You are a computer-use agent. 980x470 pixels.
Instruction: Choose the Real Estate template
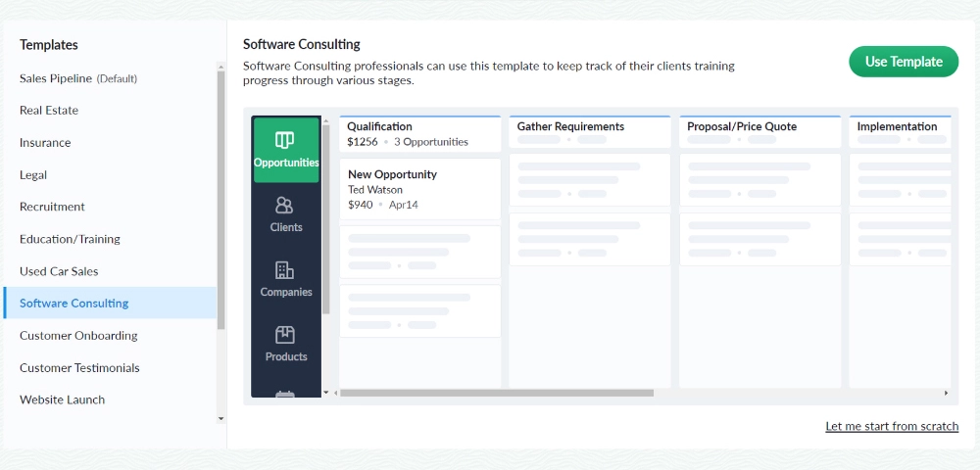[49, 111]
